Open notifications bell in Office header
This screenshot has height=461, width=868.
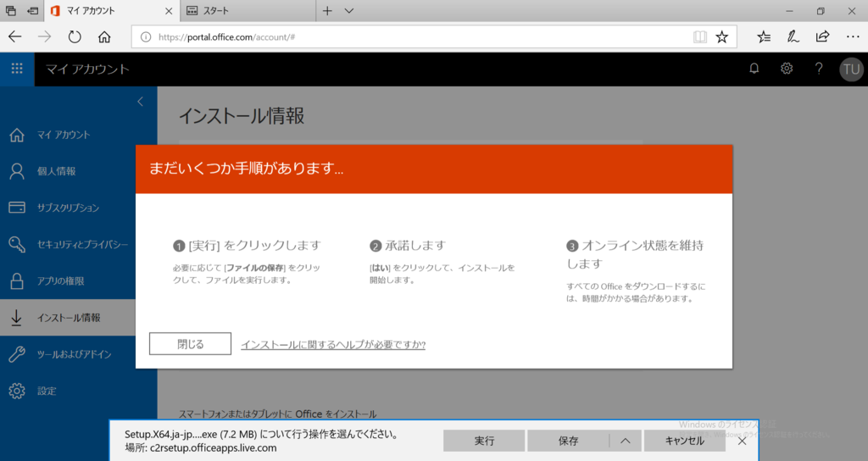[x=754, y=69]
